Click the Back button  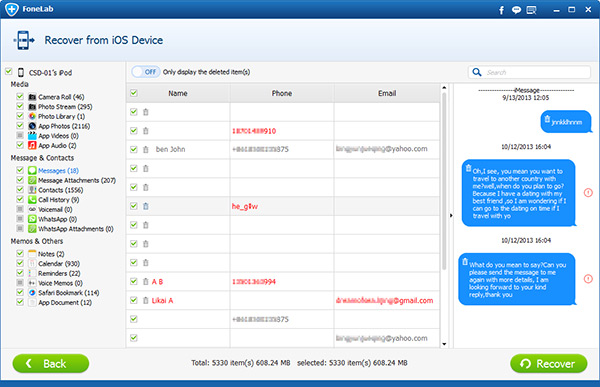pyautogui.click(x=51, y=363)
